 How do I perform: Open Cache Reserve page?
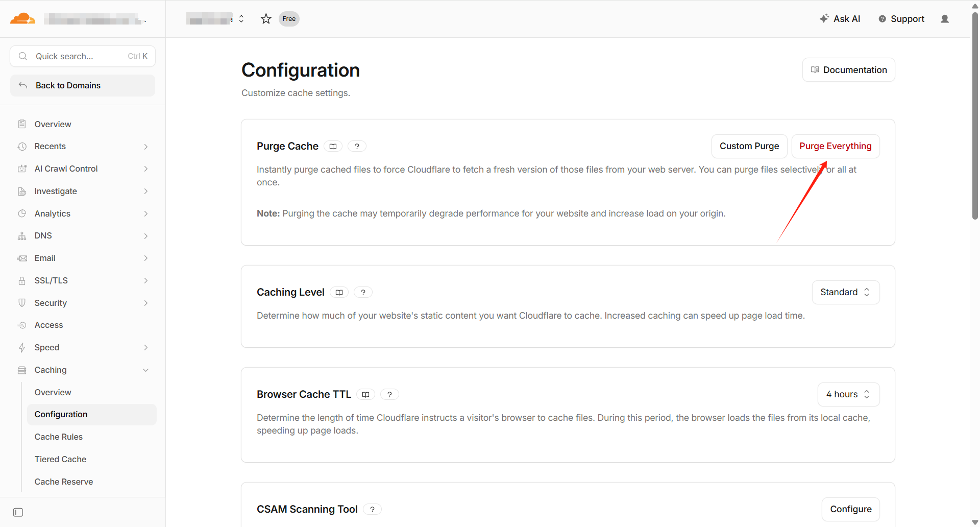pyautogui.click(x=92, y=482)
